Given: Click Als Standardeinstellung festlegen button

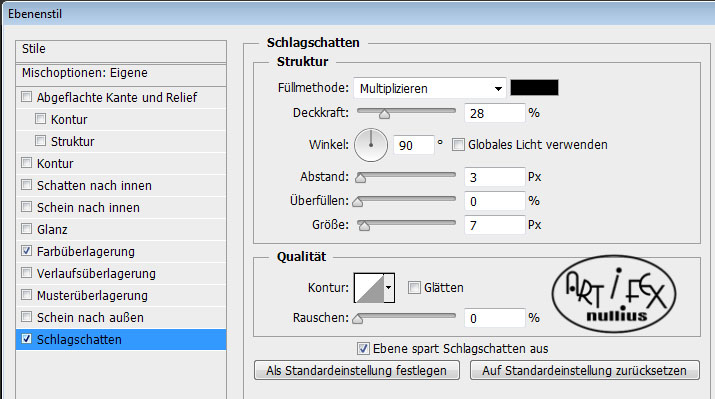Looking at the screenshot, I should 357,370.
